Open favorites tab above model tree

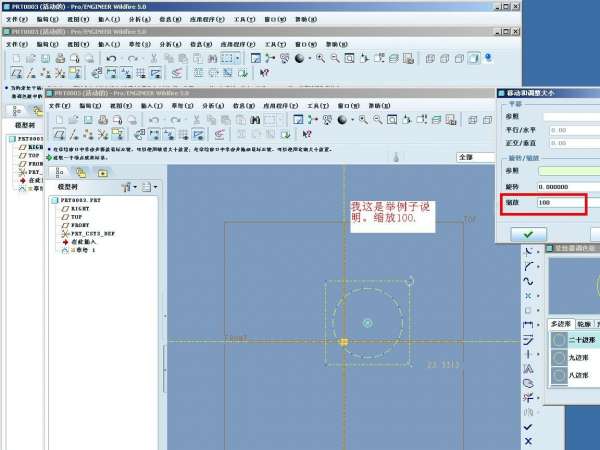pos(103,173)
